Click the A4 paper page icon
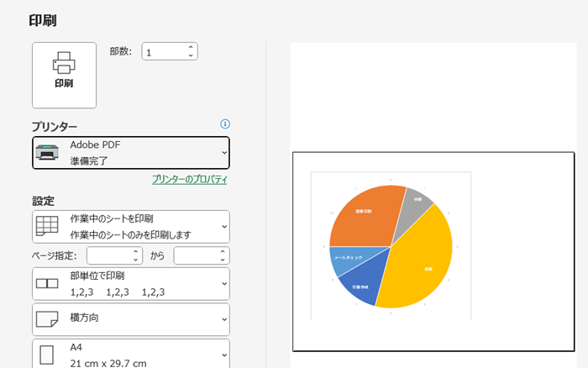This screenshot has height=368, width=588. [x=46, y=355]
